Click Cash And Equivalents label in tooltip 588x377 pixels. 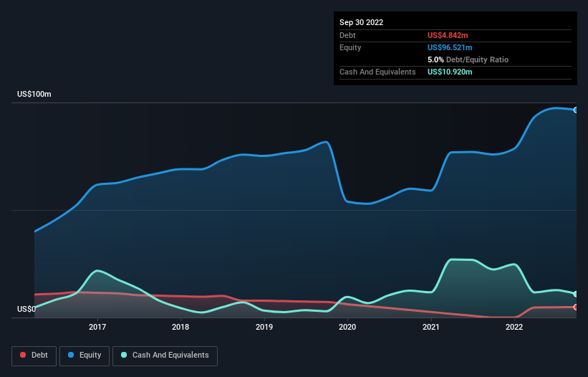(x=377, y=72)
